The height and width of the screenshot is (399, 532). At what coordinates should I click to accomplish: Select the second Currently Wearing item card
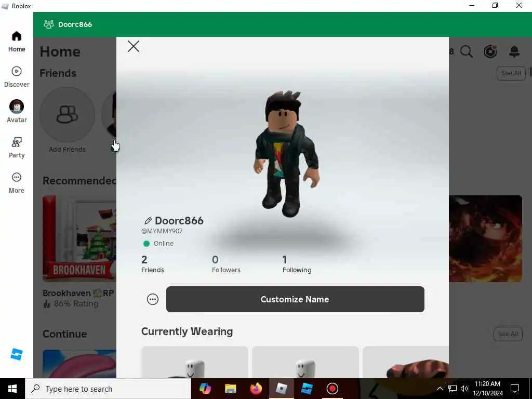coord(305,362)
